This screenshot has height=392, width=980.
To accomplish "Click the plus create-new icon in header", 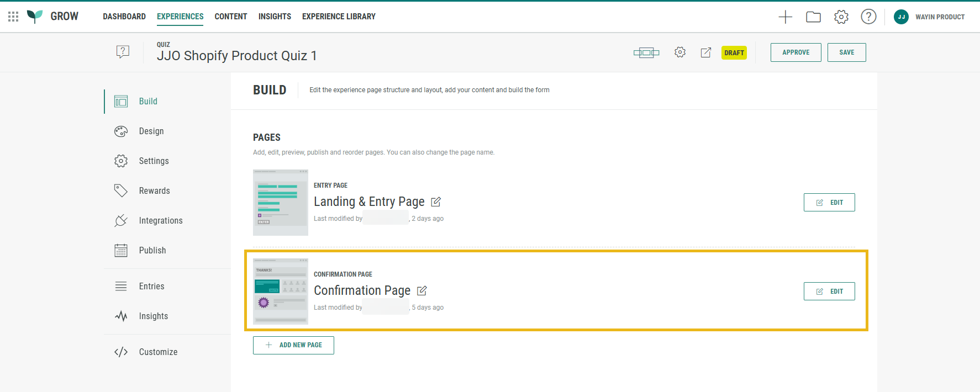I will click(785, 17).
